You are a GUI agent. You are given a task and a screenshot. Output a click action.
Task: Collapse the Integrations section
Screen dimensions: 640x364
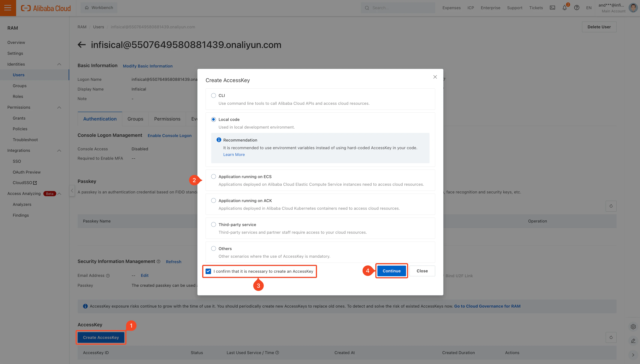(59, 151)
